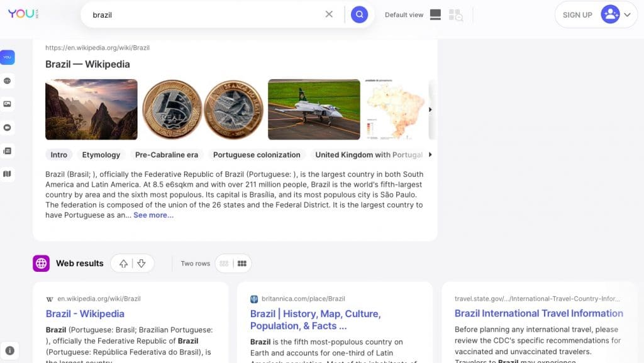This screenshot has height=363, width=644.
Task: Open the Brazil - Wikipedia result link
Action: click(85, 314)
